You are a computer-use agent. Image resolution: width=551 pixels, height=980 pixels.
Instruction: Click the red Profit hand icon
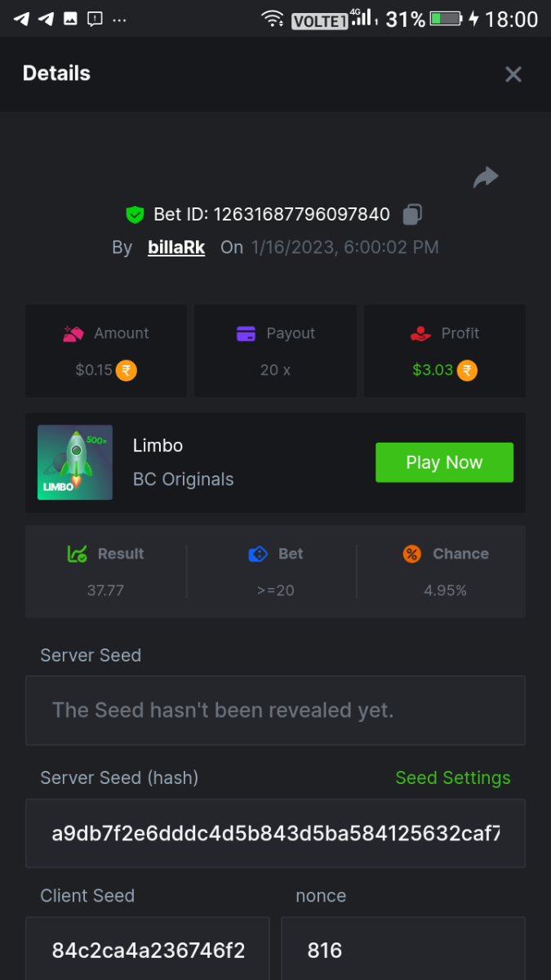click(420, 333)
